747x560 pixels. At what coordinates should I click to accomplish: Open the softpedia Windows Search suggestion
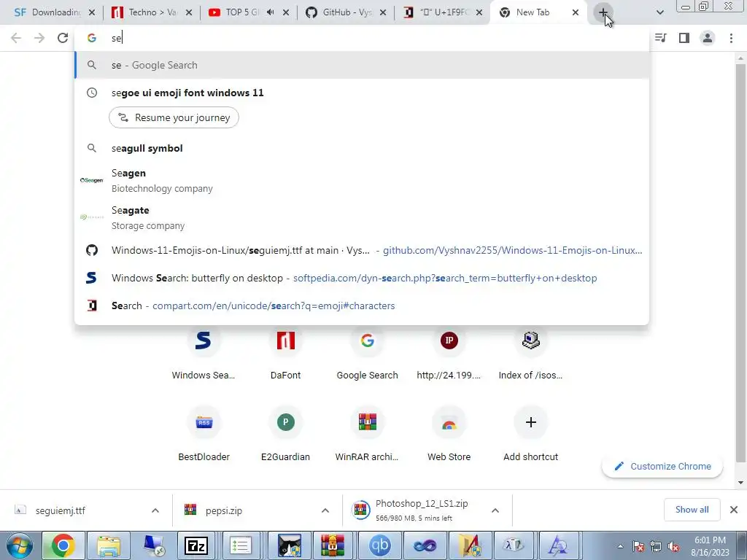[x=362, y=278]
